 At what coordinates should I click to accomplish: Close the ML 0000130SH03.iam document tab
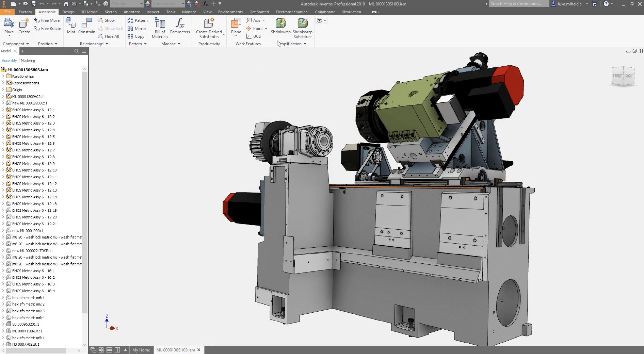pos(199,350)
